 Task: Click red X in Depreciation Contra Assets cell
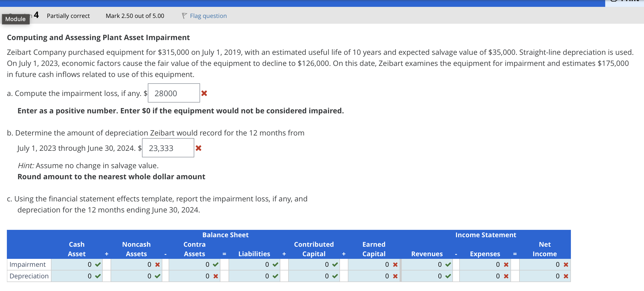click(216, 276)
